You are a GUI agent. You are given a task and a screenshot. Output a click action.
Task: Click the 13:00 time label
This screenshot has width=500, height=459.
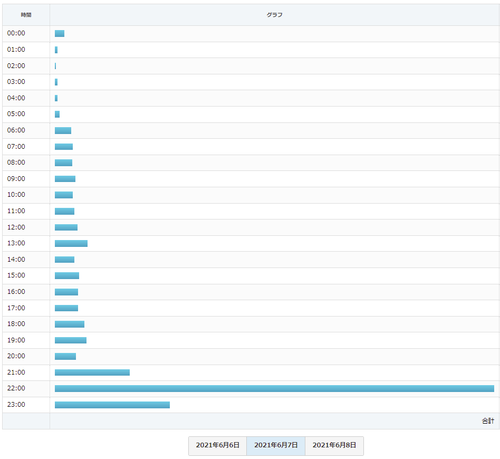pos(16,243)
